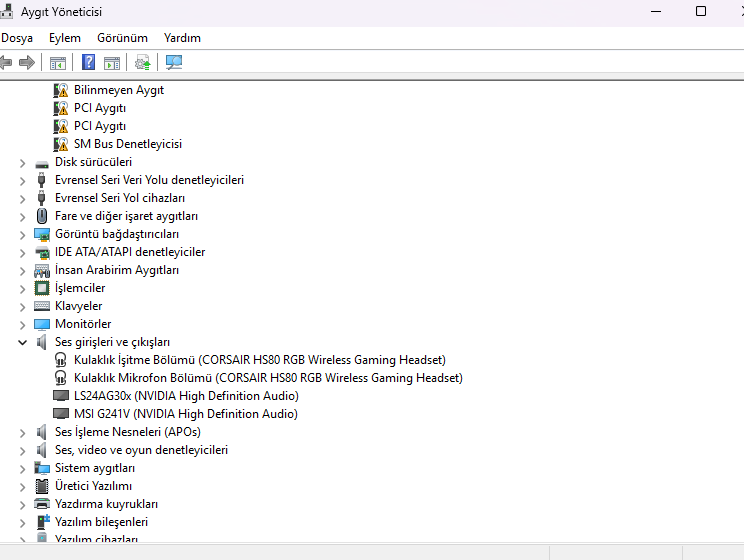Expand Evrensel Seri Veri Yolu denetleyicileri node
This screenshot has height=560, width=744.
22,181
